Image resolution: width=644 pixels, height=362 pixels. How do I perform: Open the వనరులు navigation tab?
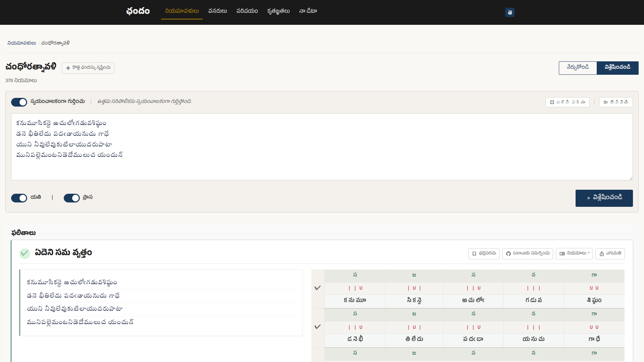[x=218, y=11]
